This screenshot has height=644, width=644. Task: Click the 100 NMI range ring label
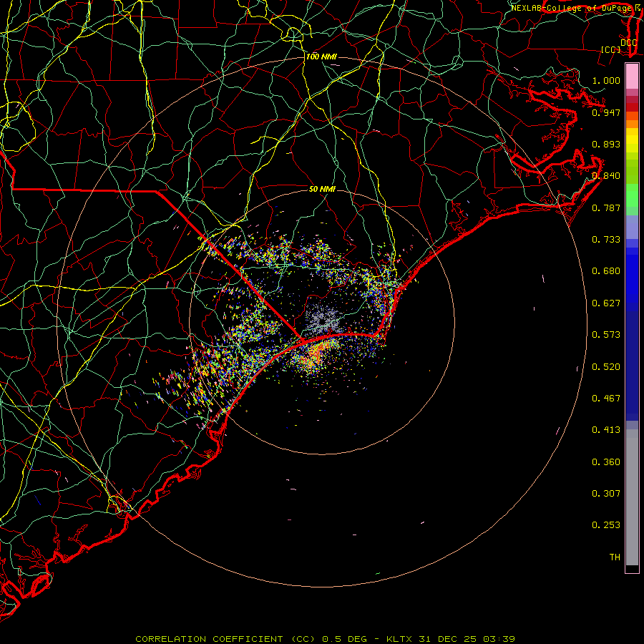coord(321,57)
